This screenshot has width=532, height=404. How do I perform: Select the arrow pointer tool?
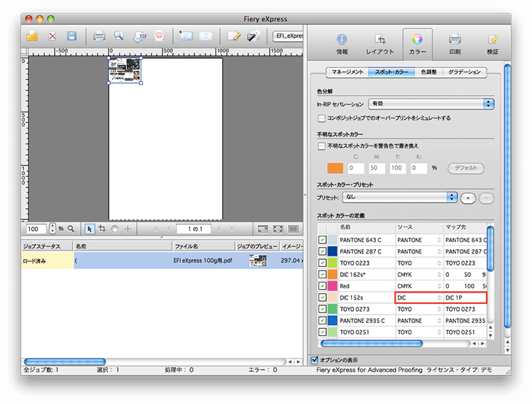90,229
